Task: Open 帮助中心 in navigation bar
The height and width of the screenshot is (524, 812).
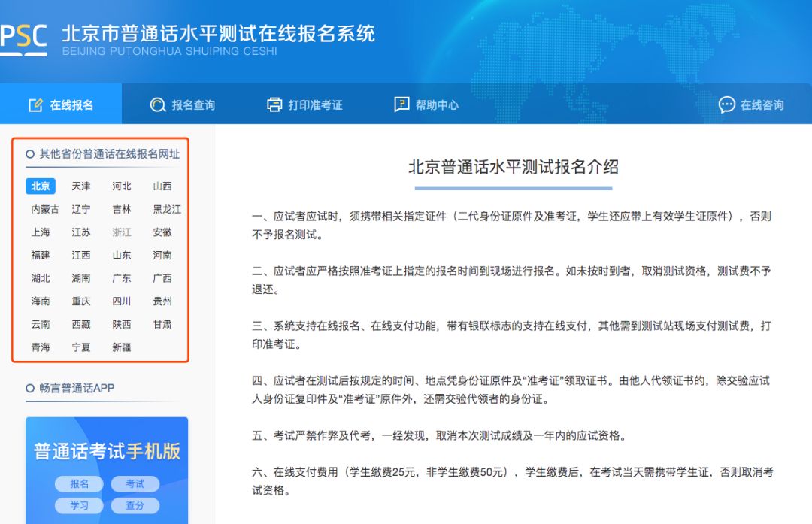Action: pyautogui.click(x=437, y=105)
